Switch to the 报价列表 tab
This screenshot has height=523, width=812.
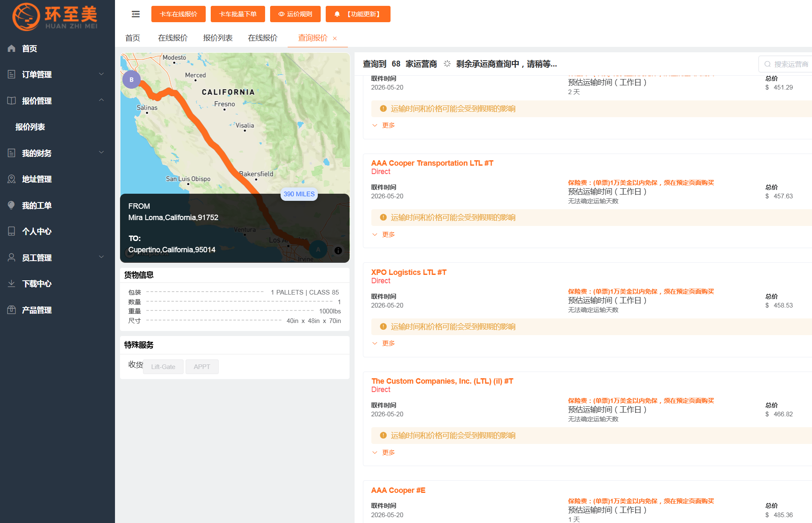(x=218, y=38)
